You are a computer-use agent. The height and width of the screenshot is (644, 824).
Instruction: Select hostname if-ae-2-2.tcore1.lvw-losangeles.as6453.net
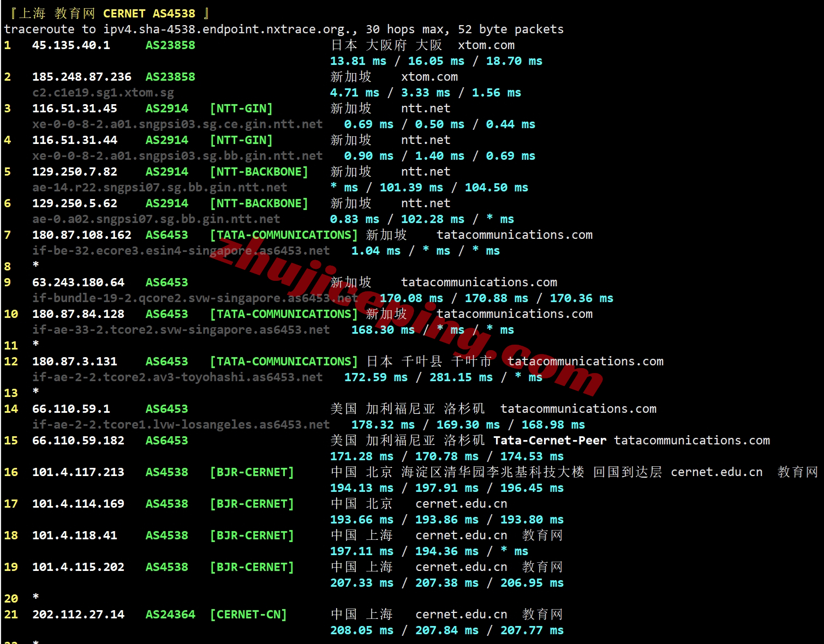pyautogui.click(x=181, y=424)
